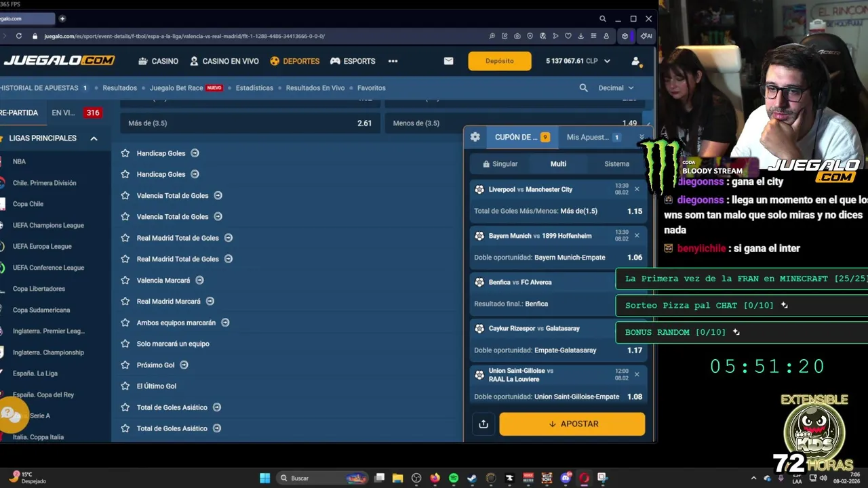Select España. La Liga in sidebar

(35, 373)
